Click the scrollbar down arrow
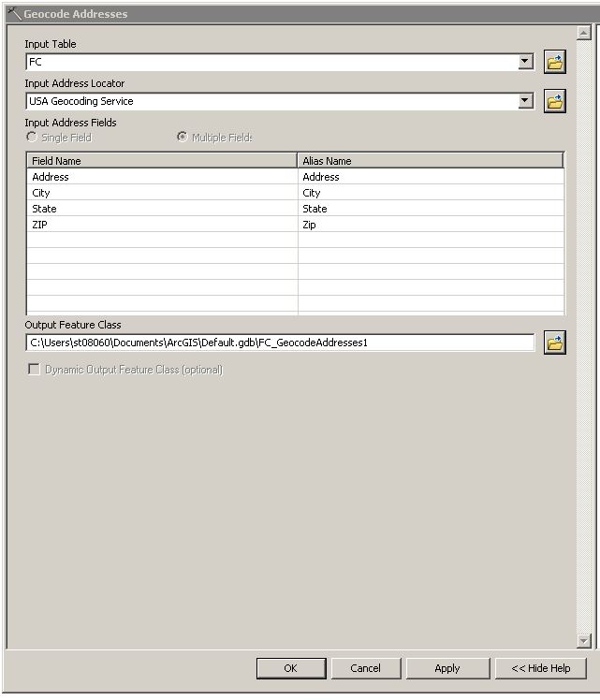The image size is (600, 700). point(584,641)
